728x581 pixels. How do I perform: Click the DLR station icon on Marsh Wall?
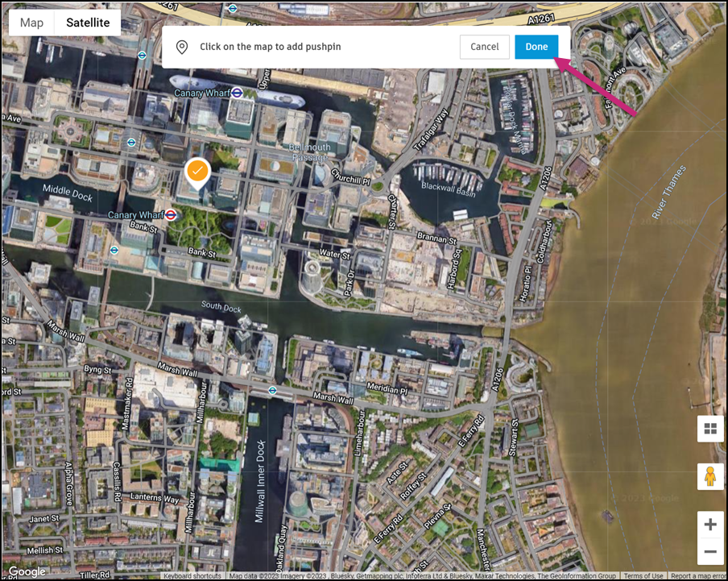click(x=272, y=391)
